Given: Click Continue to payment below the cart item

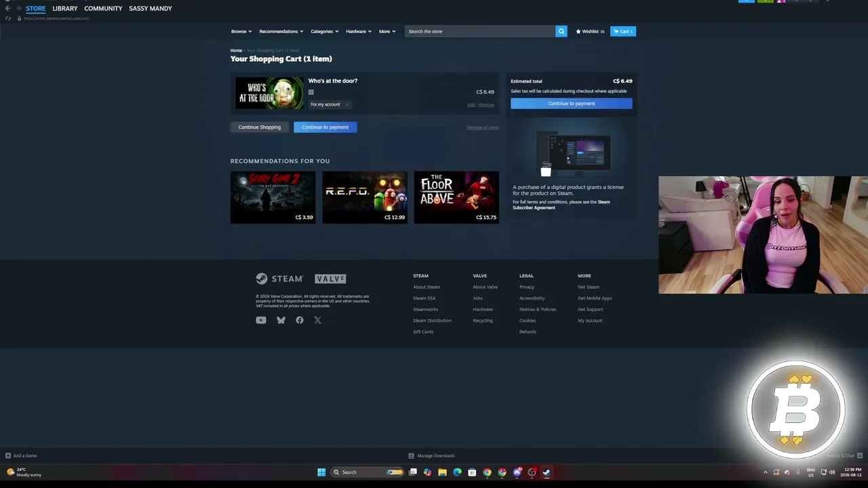Looking at the screenshot, I should 325,127.
